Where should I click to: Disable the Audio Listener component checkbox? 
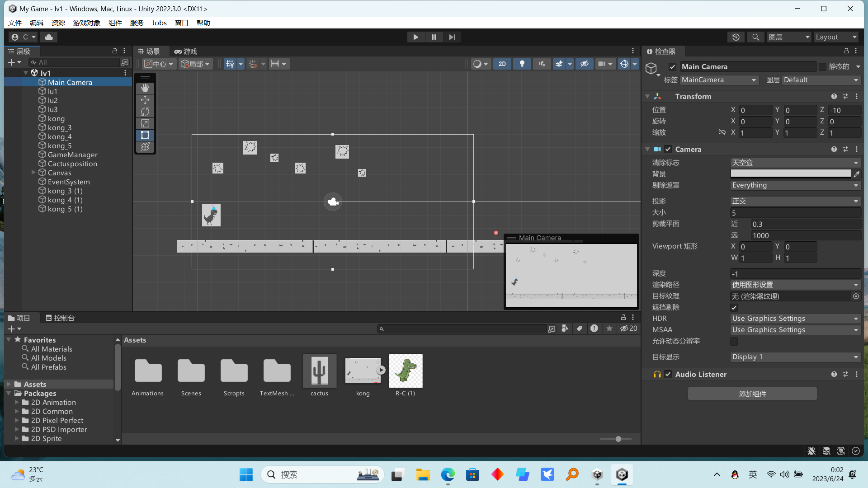(668, 374)
